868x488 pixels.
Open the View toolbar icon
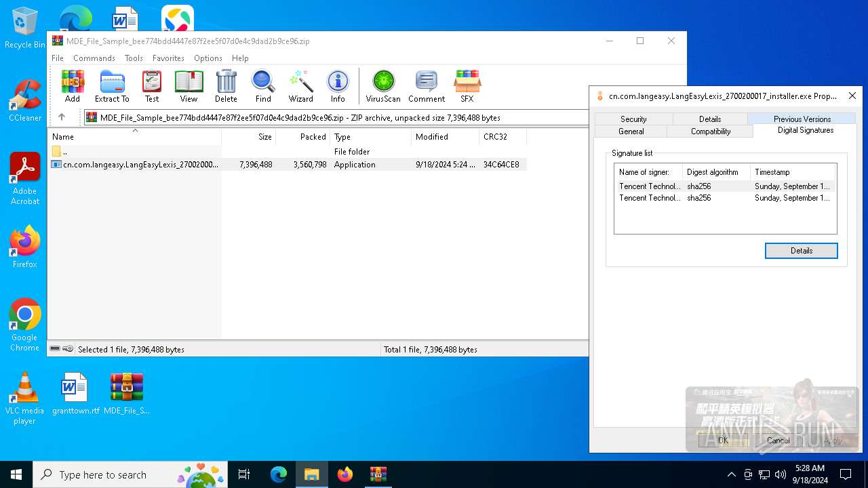point(189,86)
